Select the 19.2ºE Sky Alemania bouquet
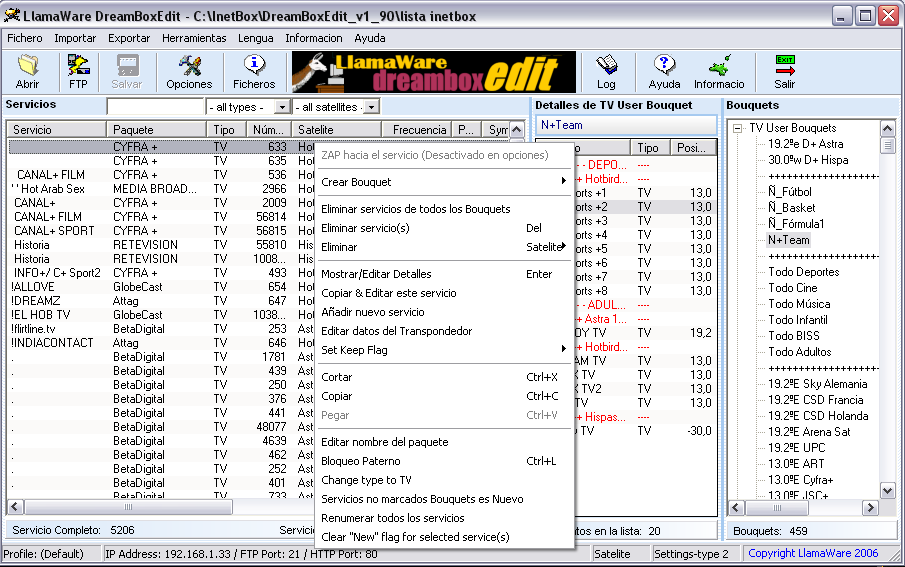This screenshot has height=567, width=905. coord(817,384)
